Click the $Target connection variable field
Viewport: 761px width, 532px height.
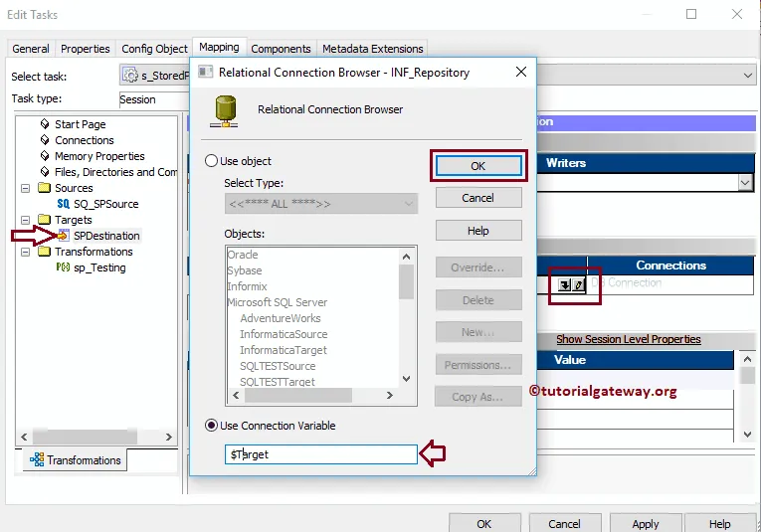(x=320, y=454)
